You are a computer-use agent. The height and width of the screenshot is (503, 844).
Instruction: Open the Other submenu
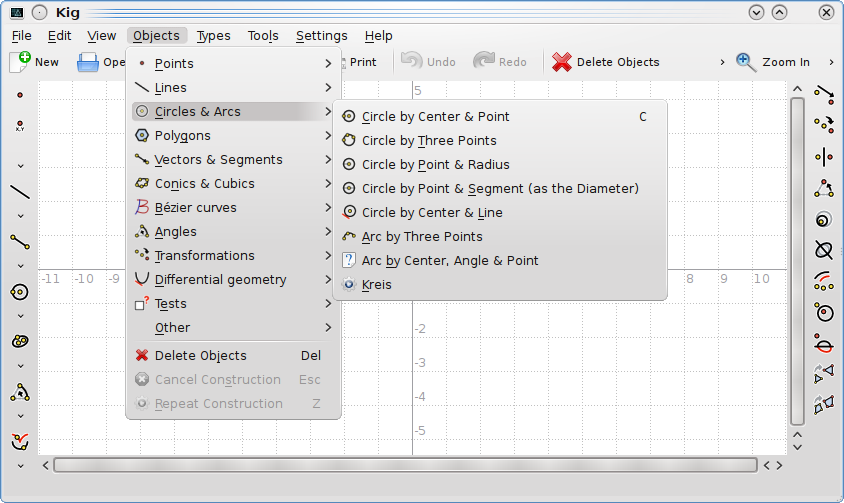[233, 327]
